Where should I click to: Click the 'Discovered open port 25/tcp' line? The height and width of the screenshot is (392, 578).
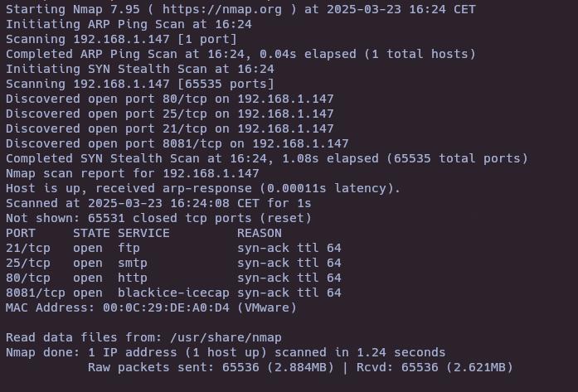point(169,114)
